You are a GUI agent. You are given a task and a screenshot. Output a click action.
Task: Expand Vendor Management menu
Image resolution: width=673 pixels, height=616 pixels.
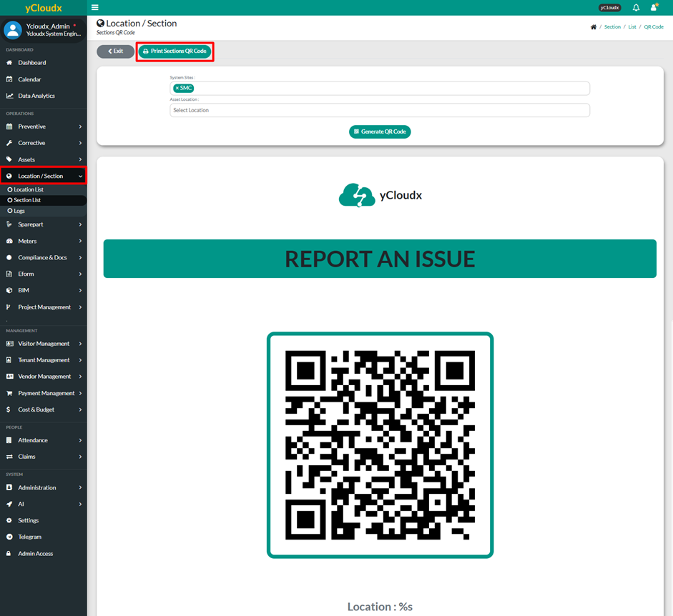(x=44, y=376)
